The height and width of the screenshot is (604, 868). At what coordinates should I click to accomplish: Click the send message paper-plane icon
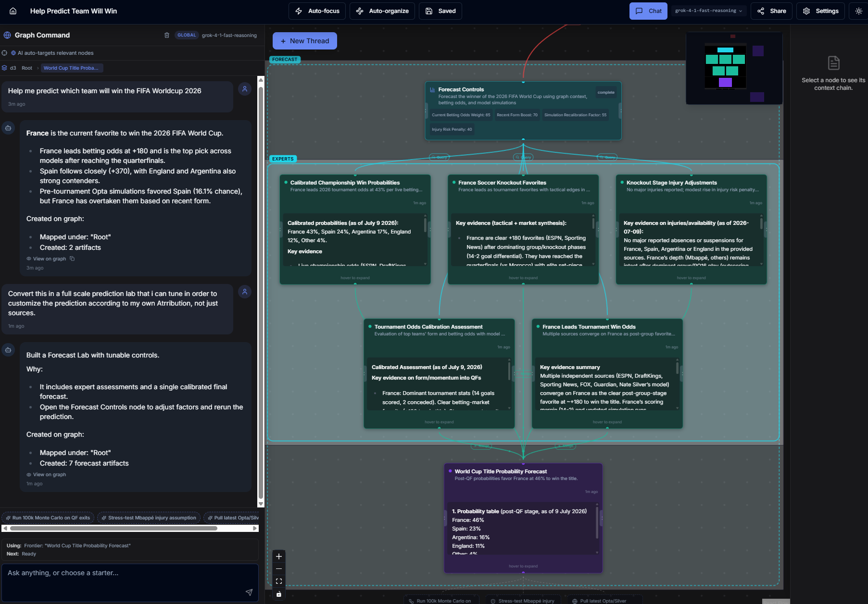[x=249, y=592]
